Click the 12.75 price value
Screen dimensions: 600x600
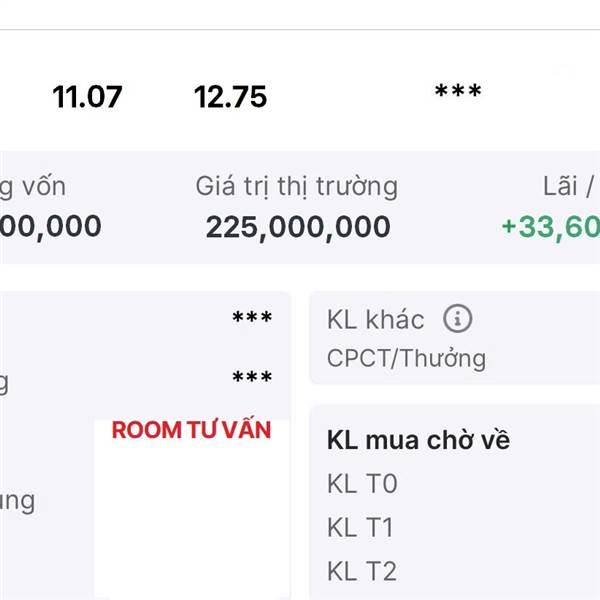[230, 97]
